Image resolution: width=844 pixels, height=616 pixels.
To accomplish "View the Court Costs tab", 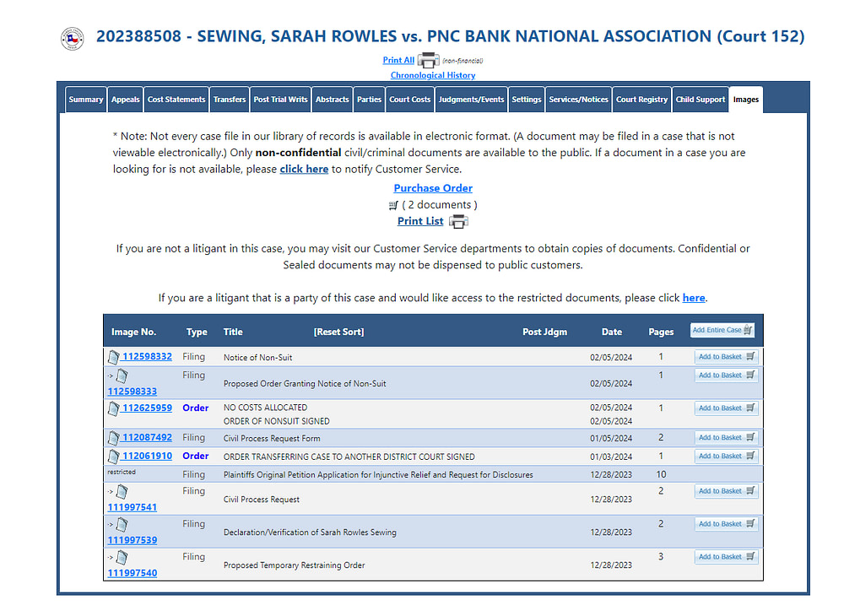I will (x=410, y=100).
